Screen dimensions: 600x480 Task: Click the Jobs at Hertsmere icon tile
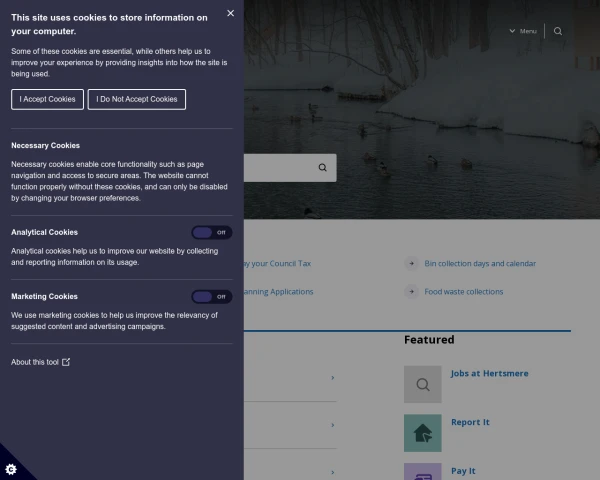[x=422, y=384]
